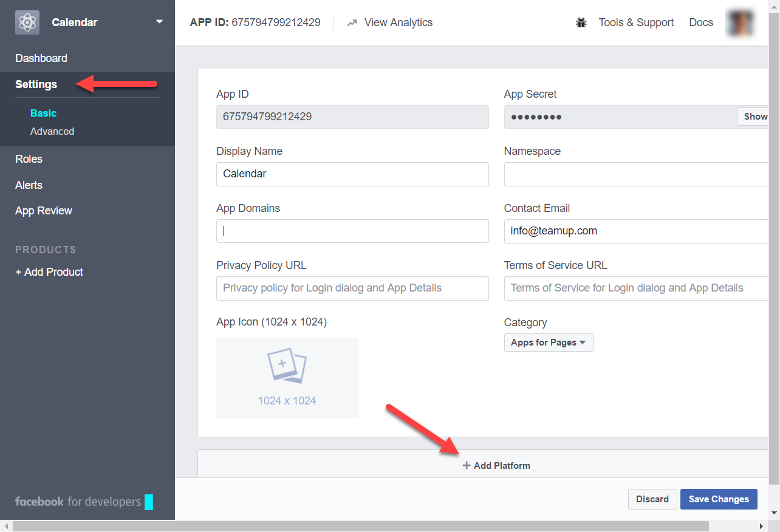Click into the App Domains field
Viewport: 780px width, 532px height.
[352, 231]
